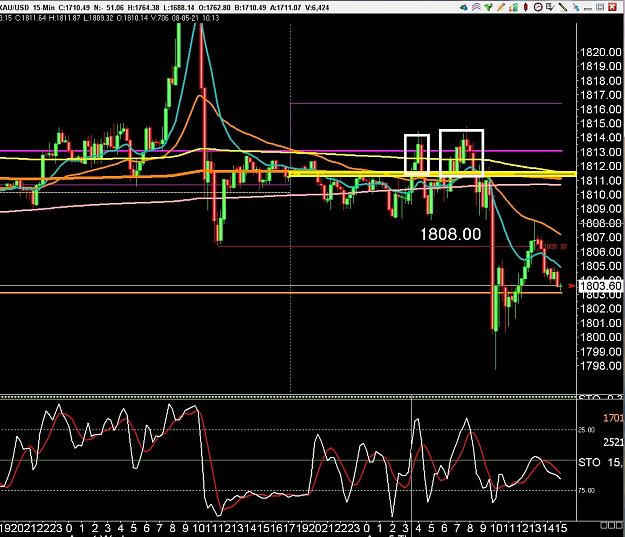Click the 1816.00 price axis label
625x537 pixels.
[x=601, y=109]
